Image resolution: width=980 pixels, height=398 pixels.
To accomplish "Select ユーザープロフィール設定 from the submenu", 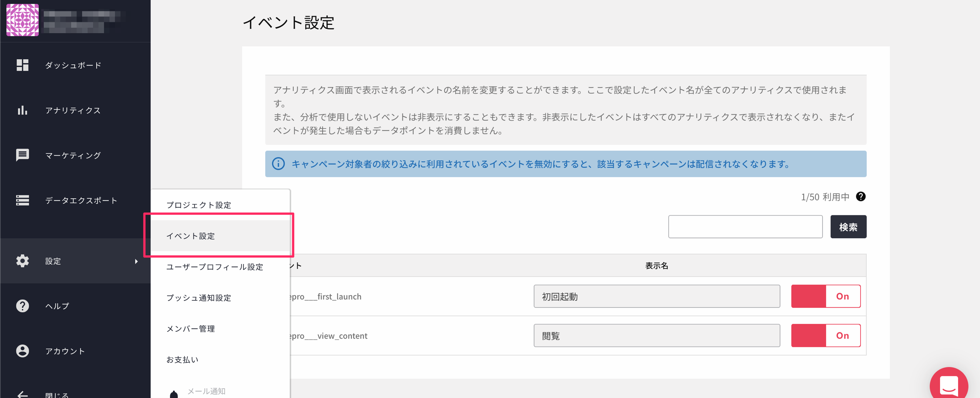I will pyautogui.click(x=220, y=266).
